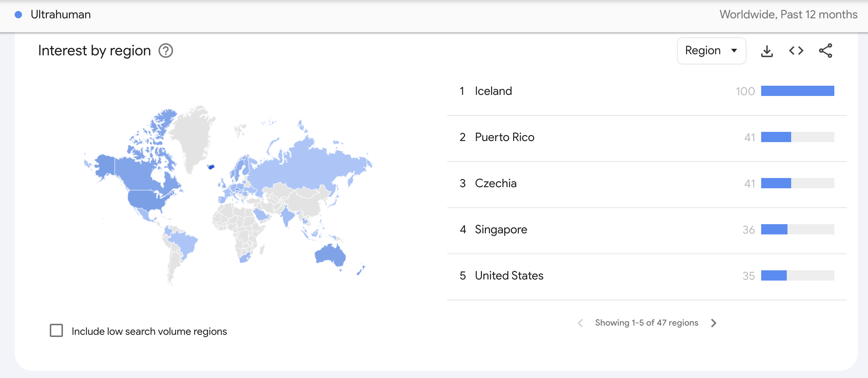Select the Ultrahuman search term chip
The width and height of the screenshot is (868, 378).
(61, 14)
